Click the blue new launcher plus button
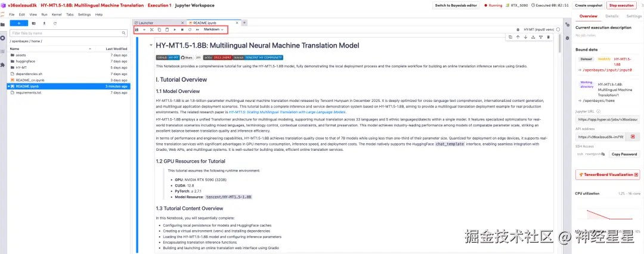644x254 pixels. pyautogui.click(x=19, y=23)
